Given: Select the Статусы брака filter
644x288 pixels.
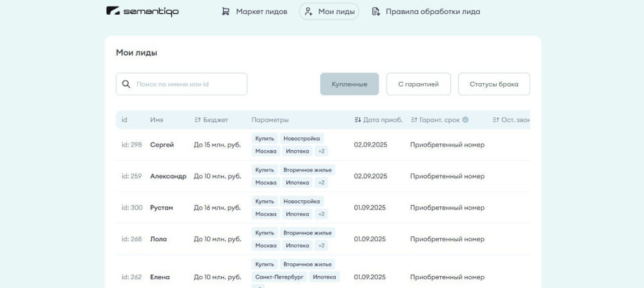Looking at the screenshot, I should [494, 84].
